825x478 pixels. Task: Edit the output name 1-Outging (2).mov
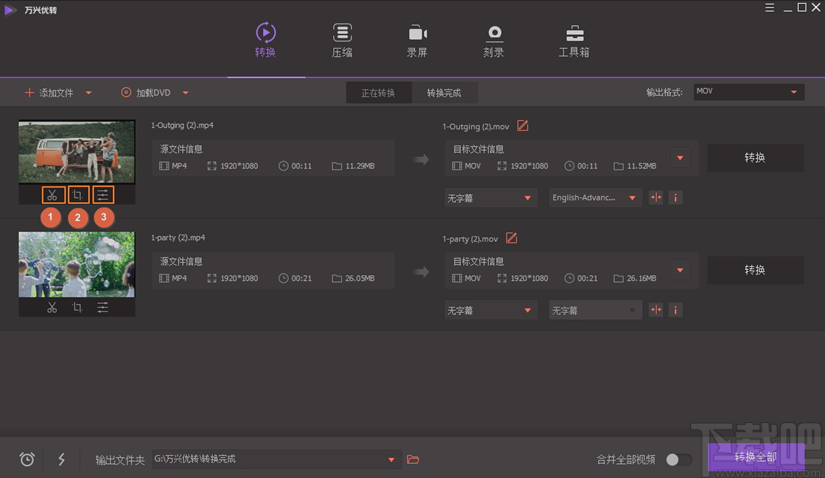pos(522,126)
